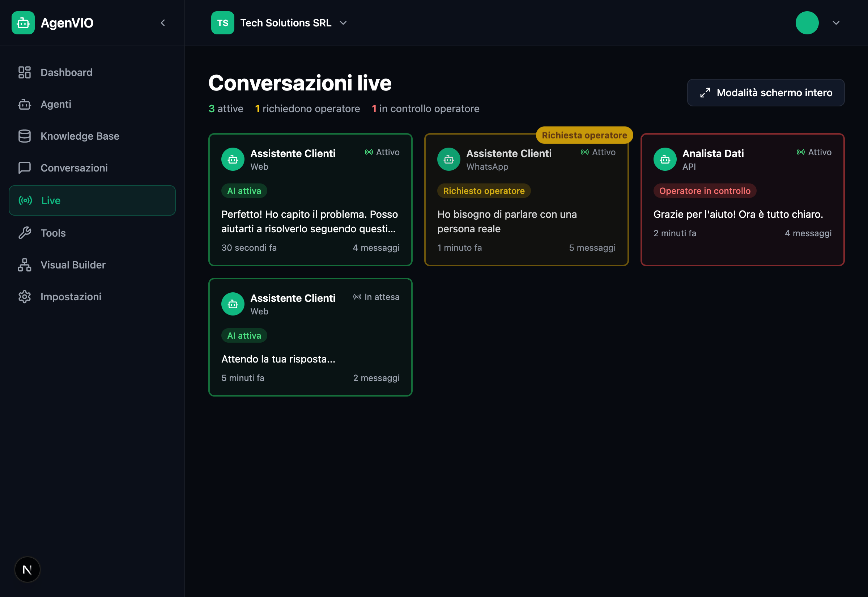Viewport: 868px width, 597px height.
Task: Expand the user account menu dropdown
Action: point(836,23)
